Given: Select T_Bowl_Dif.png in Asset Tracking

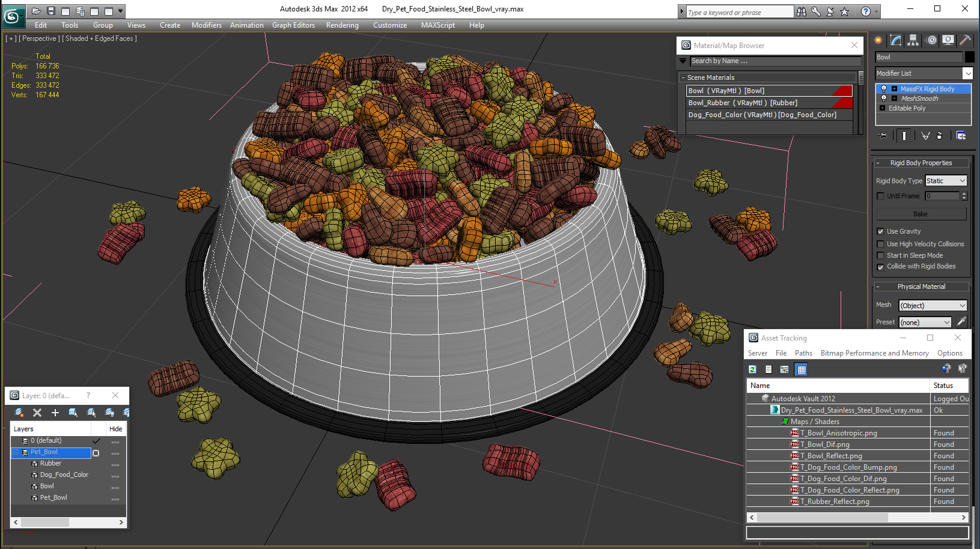Looking at the screenshot, I should pos(825,444).
